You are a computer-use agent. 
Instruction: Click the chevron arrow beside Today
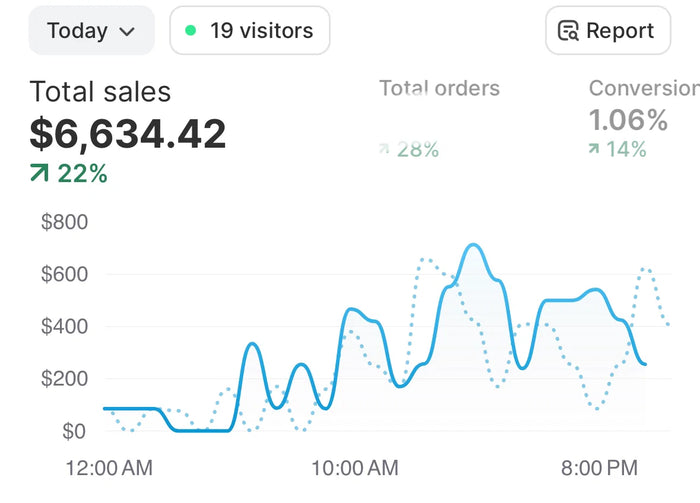[x=127, y=32]
